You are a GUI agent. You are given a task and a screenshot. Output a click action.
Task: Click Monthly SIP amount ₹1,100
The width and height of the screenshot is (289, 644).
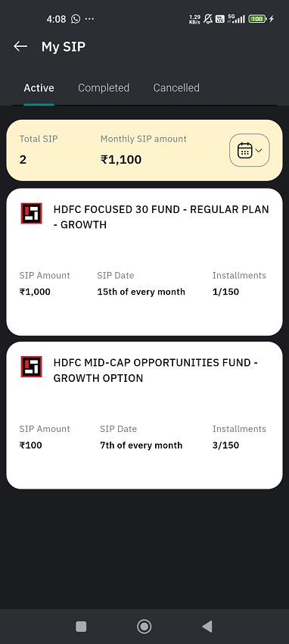(x=121, y=159)
